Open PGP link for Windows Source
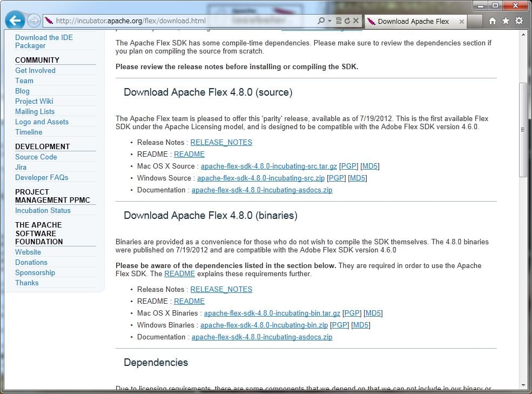 [336, 178]
